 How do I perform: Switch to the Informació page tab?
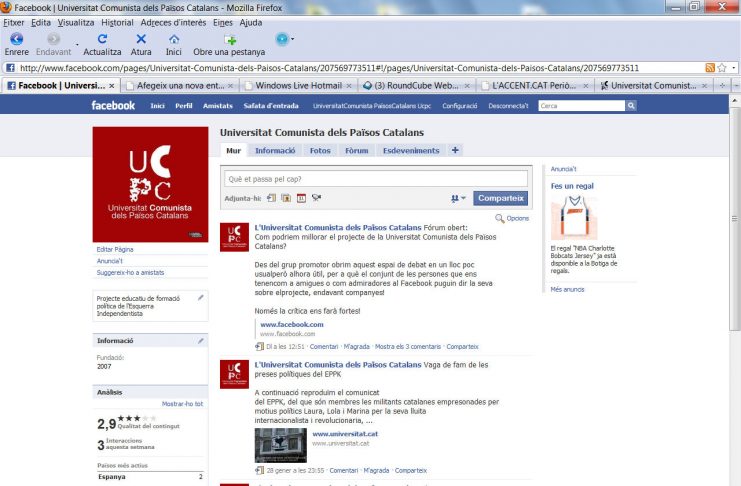275,150
